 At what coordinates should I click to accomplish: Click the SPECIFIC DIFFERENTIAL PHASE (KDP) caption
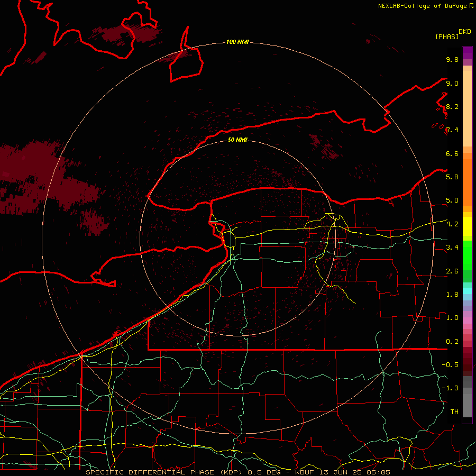[x=166, y=472]
